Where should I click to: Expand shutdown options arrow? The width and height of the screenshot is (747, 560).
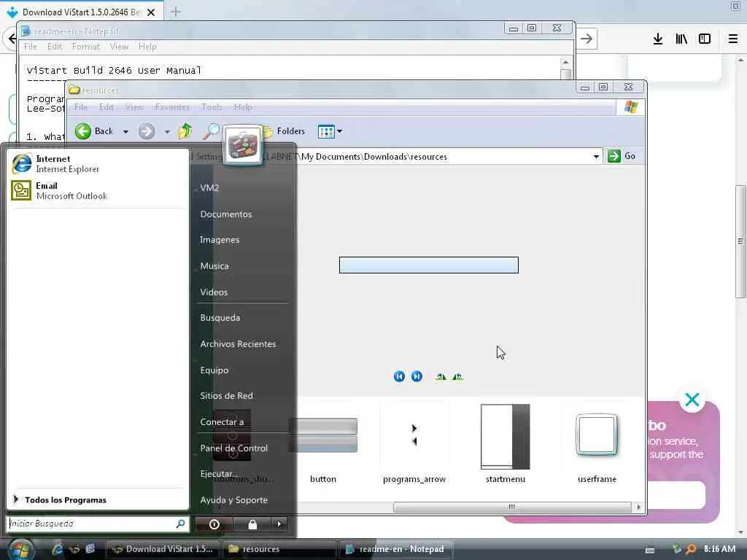point(279,524)
